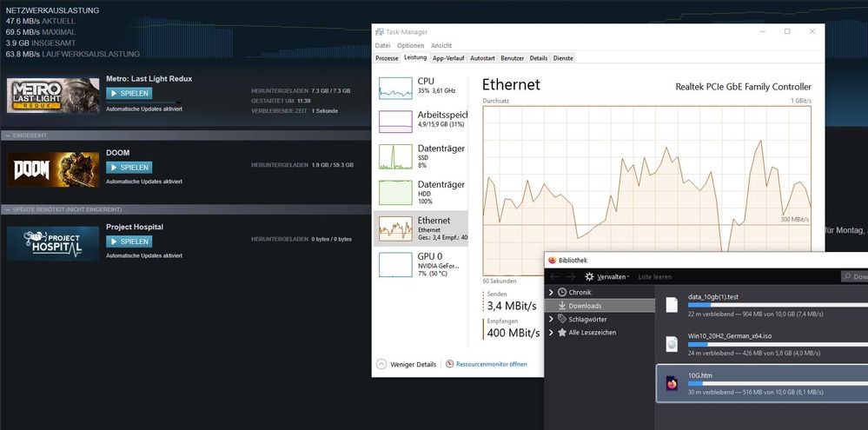868x430 pixels.
Task: Click progress bar of data_10gb(1).test
Action: 778,305
